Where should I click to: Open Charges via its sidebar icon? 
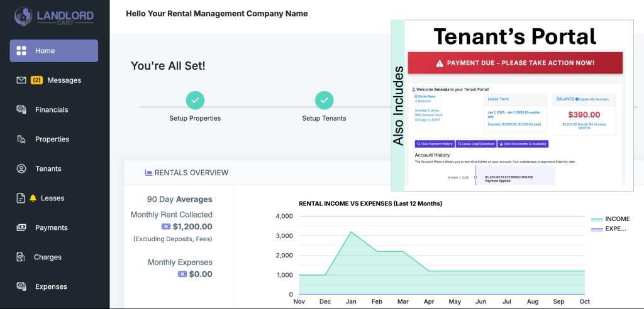pyautogui.click(x=21, y=257)
